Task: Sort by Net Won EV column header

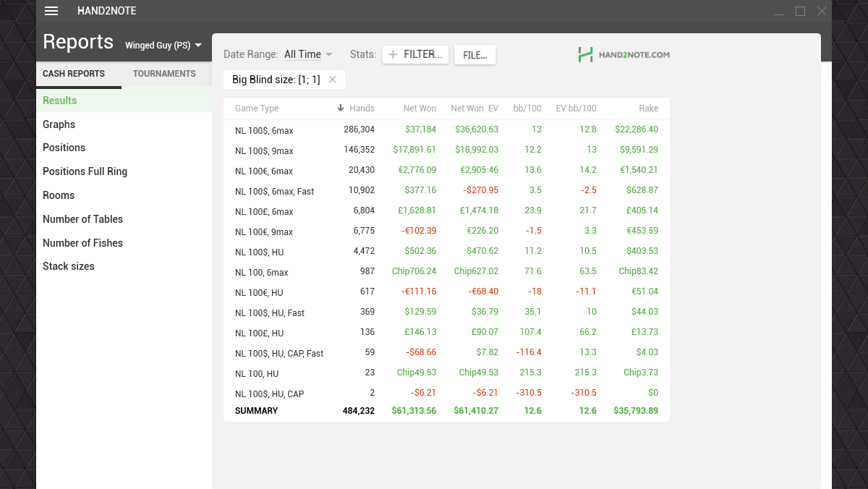Action: [475, 109]
